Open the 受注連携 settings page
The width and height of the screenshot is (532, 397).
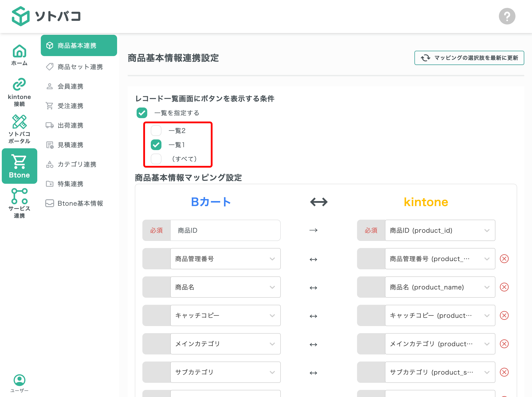[71, 106]
